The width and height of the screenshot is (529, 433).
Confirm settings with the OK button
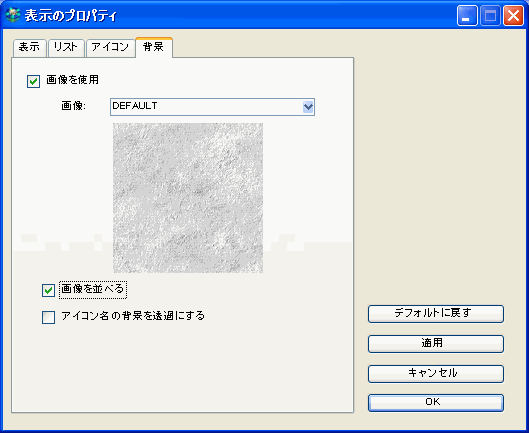(x=436, y=403)
